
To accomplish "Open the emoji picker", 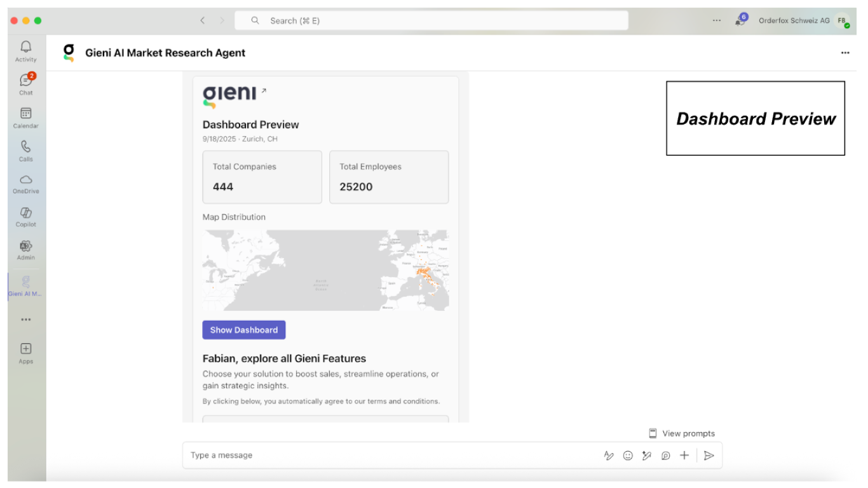I will 628,455.
